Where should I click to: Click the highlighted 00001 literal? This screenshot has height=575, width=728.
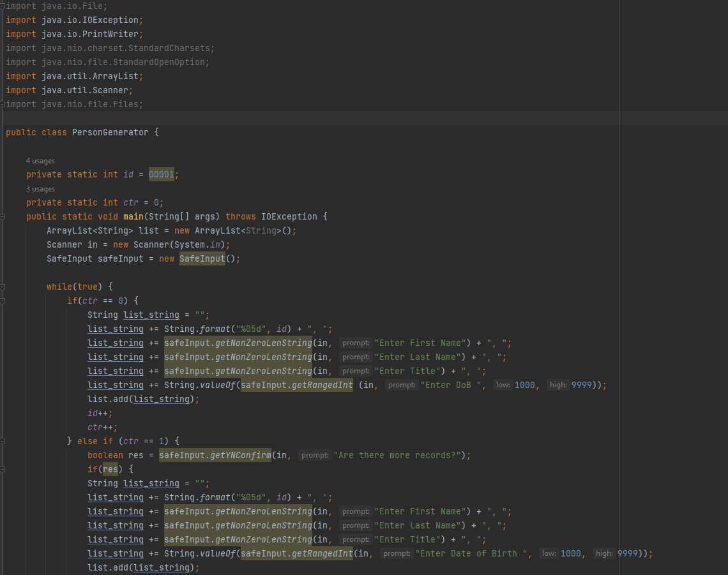click(161, 174)
